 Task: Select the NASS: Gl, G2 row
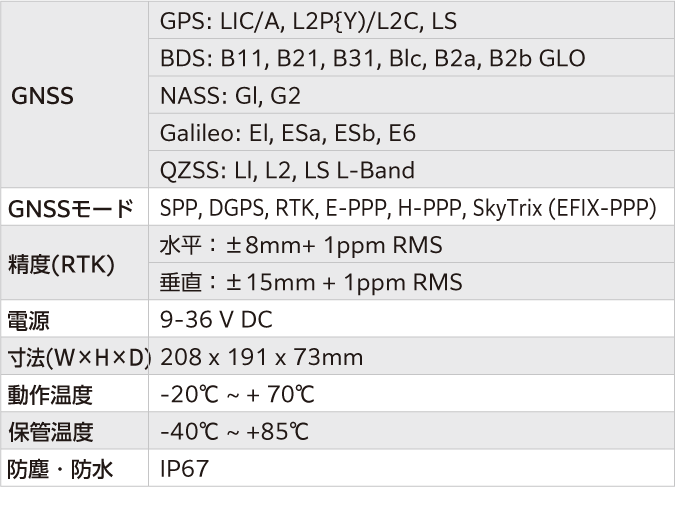coord(230,96)
